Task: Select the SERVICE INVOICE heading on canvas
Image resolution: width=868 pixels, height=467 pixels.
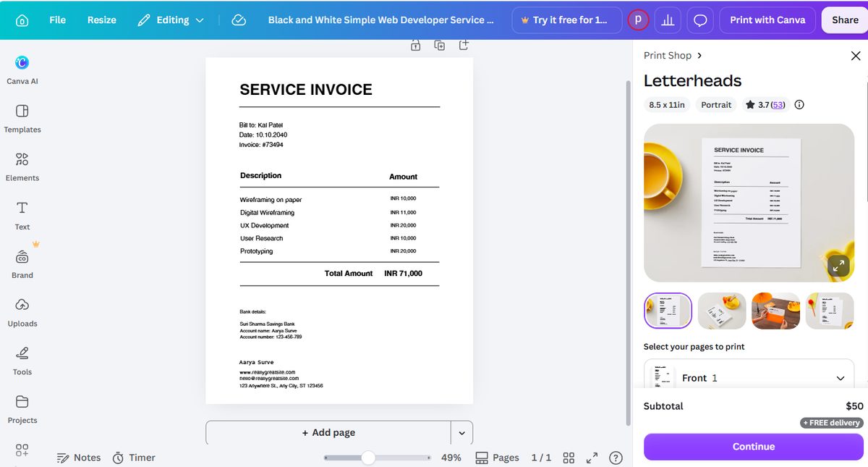Action: (x=306, y=90)
